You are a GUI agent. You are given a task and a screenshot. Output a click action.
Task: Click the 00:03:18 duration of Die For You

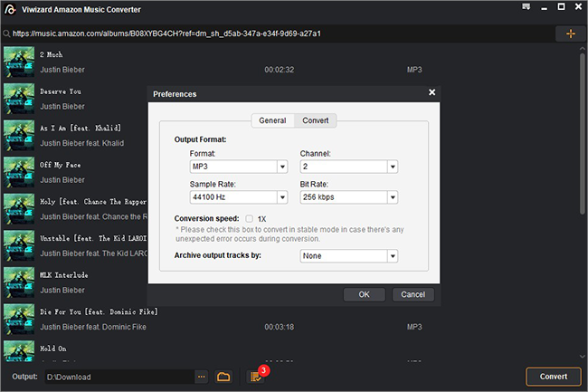tap(280, 327)
